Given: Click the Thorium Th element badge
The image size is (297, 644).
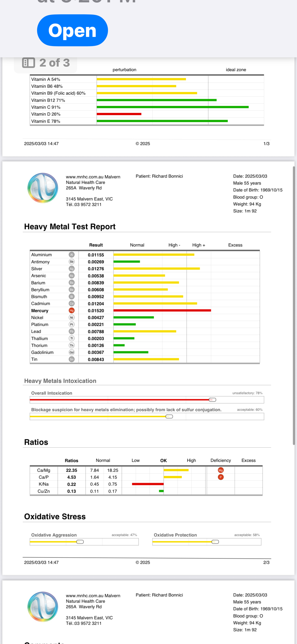Looking at the screenshot, I should coord(72,345).
